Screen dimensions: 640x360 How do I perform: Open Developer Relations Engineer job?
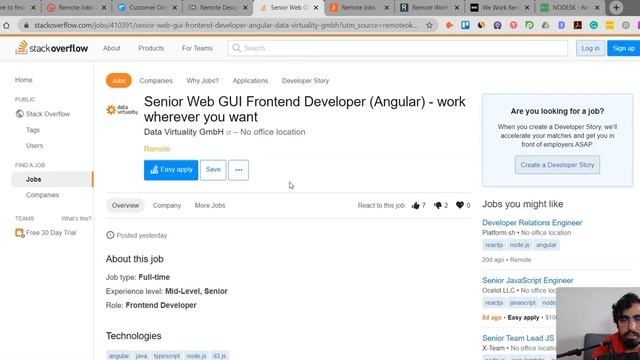point(532,223)
